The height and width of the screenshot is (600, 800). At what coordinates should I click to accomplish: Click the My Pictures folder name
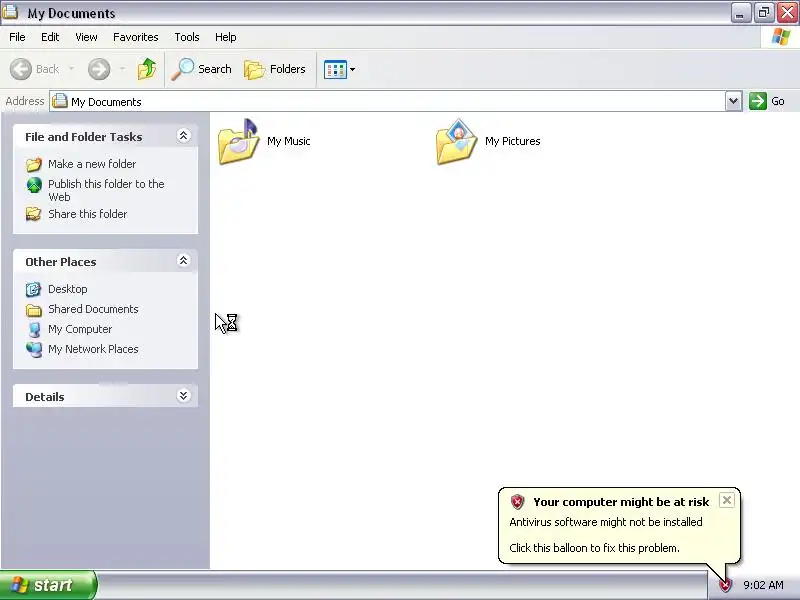(x=512, y=141)
